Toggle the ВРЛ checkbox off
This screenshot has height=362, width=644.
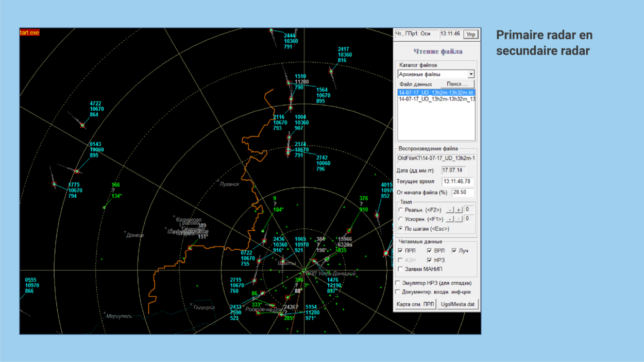point(429,251)
